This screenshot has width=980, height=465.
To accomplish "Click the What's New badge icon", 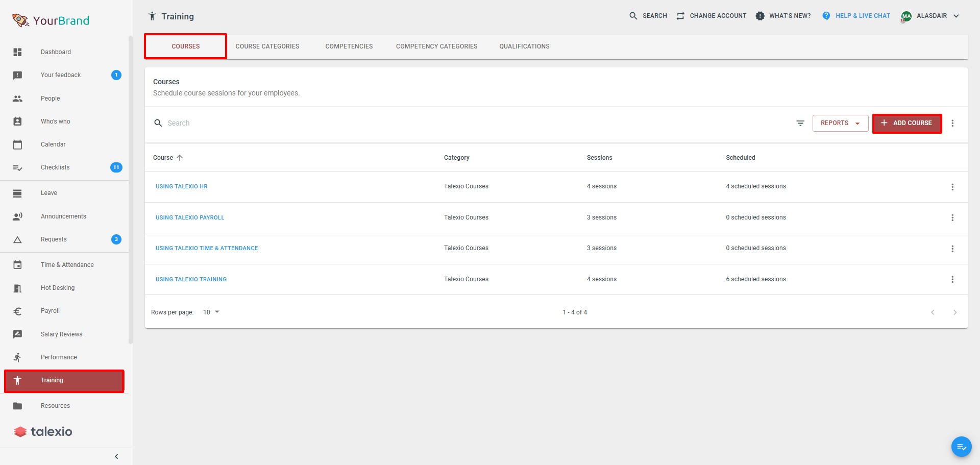I will pos(760,16).
